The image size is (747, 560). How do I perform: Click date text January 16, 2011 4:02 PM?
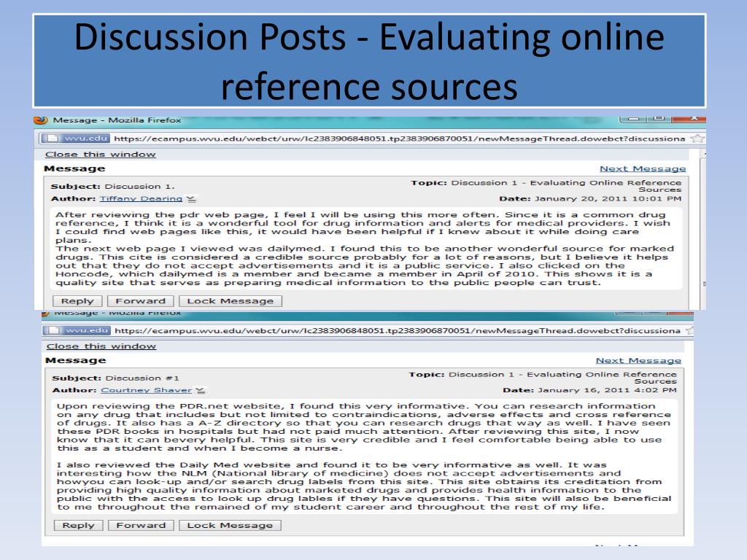[607, 390]
